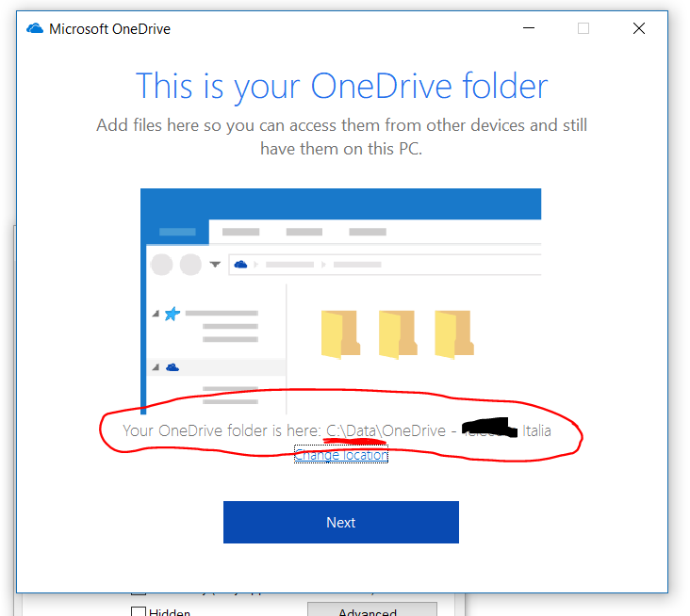Click the Next button
This screenshot has width=690, height=616.
click(x=340, y=522)
